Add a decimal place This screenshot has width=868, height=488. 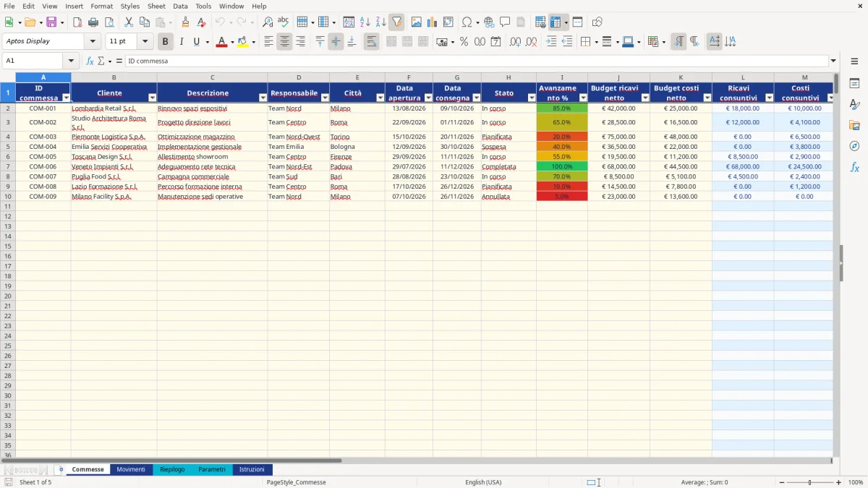tap(515, 42)
